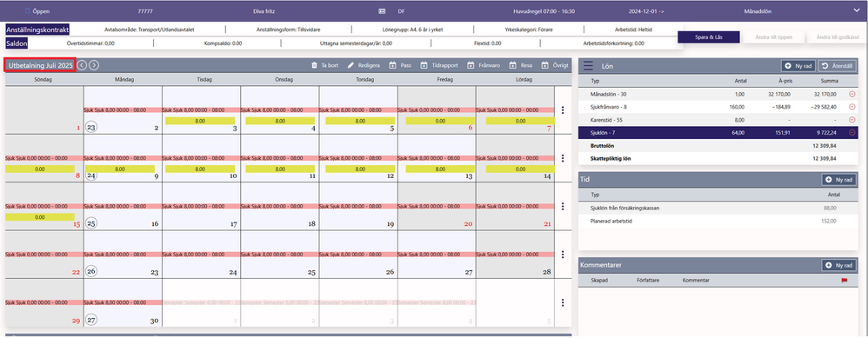Click Ny rad in the Lön panel
This screenshot has width=868, height=338.
pos(798,66)
